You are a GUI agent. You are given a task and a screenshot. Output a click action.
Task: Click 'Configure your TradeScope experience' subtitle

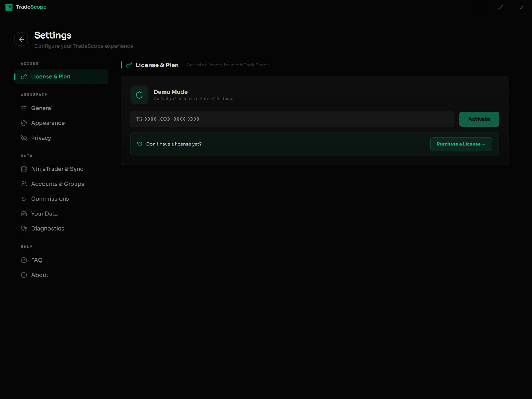(x=84, y=46)
